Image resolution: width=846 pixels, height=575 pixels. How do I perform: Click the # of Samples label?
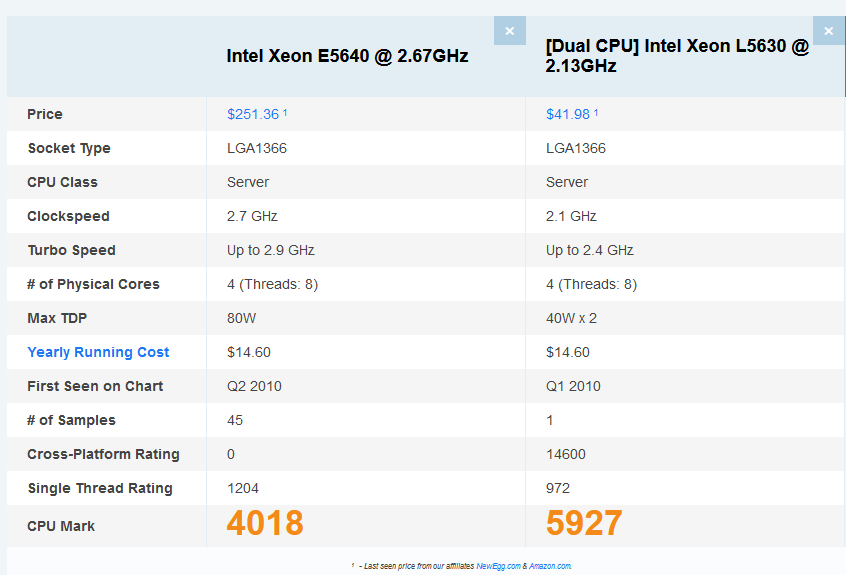point(71,420)
